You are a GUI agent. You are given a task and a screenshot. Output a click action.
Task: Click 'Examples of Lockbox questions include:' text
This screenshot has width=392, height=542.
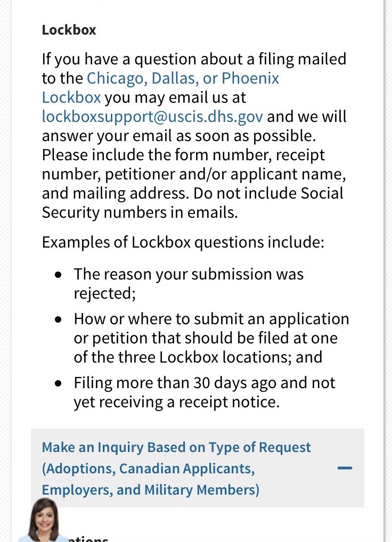tap(183, 242)
